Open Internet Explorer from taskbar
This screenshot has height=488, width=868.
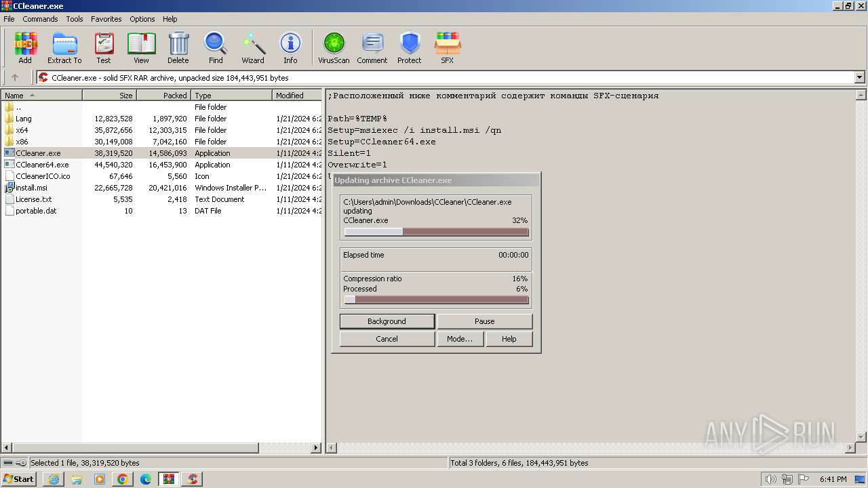[54, 479]
